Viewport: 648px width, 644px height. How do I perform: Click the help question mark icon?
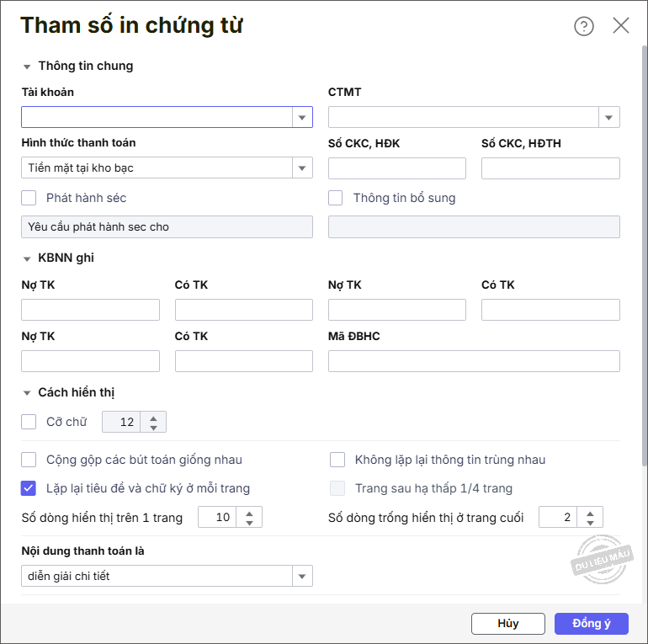[584, 26]
